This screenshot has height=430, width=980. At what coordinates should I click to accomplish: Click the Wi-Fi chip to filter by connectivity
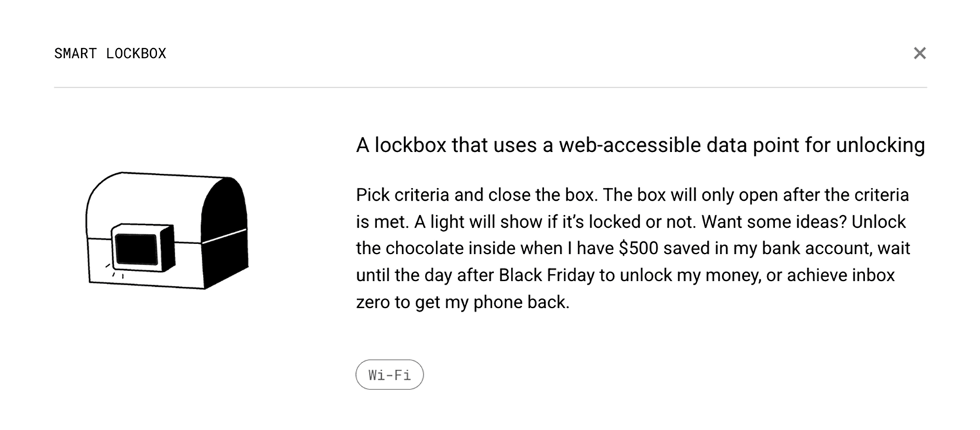(390, 375)
